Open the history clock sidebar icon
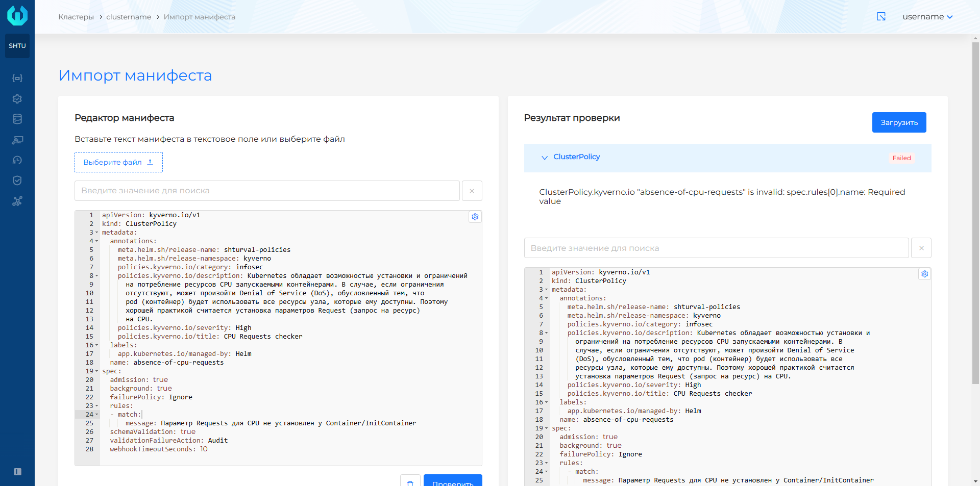The width and height of the screenshot is (980, 486). (x=17, y=160)
